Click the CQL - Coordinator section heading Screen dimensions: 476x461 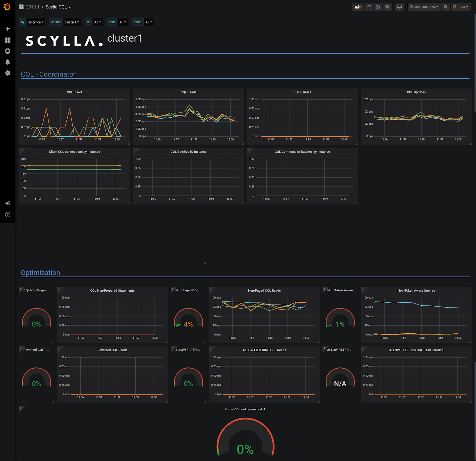tap(48, 74)
